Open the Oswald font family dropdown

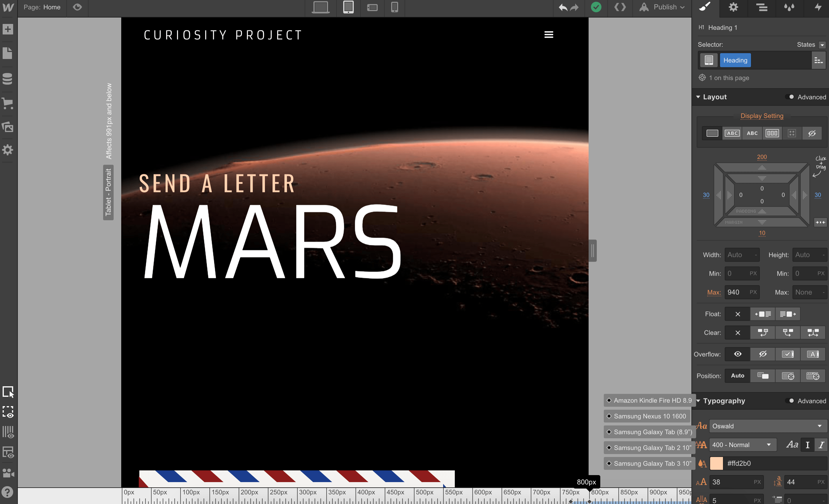click(x=767, y=426)
